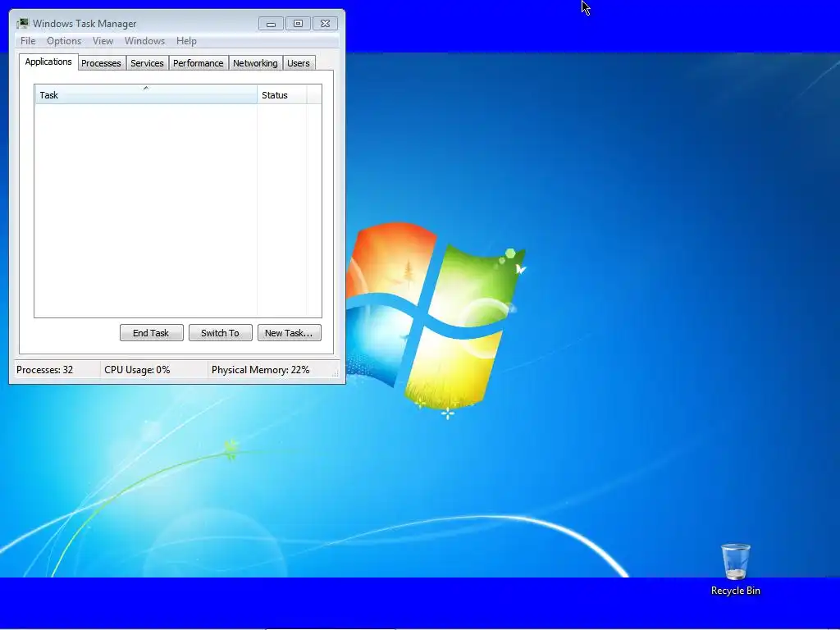Image resolution: width=840 pixels, height=630 pixels.
Task: Minimize the Task Manager window
Action: point(271,24)
